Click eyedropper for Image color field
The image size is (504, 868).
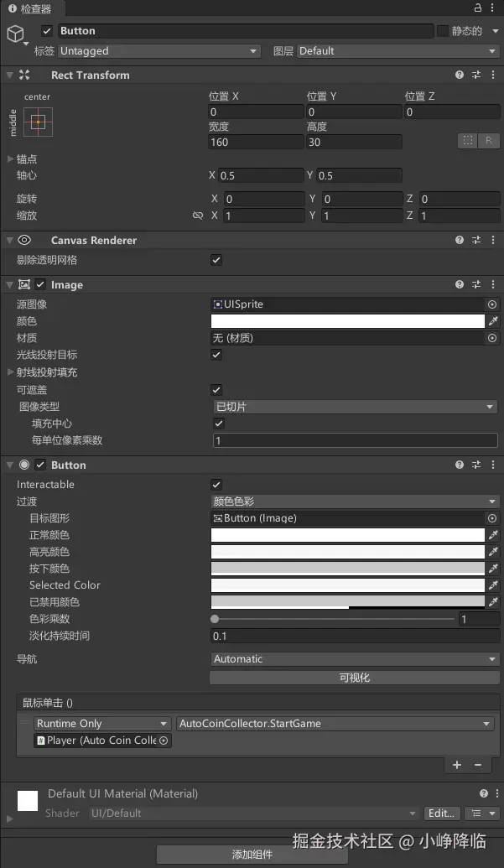[x=493, y=321]
